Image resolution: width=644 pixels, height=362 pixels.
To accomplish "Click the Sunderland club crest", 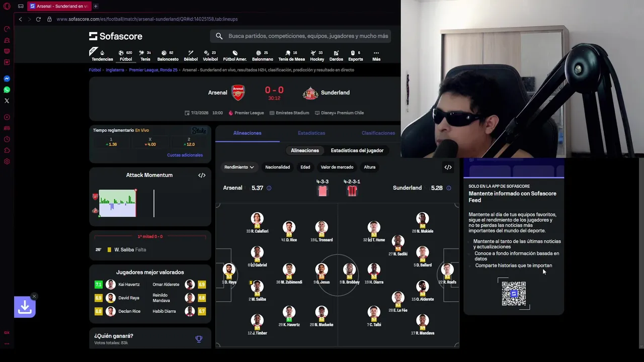I will pyautogui.click(x=310, y=93).
